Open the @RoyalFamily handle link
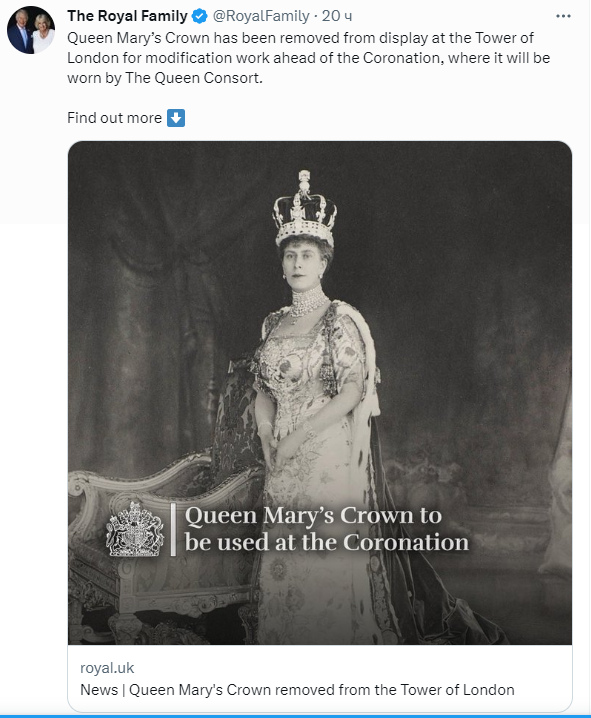 click(261, 16)
